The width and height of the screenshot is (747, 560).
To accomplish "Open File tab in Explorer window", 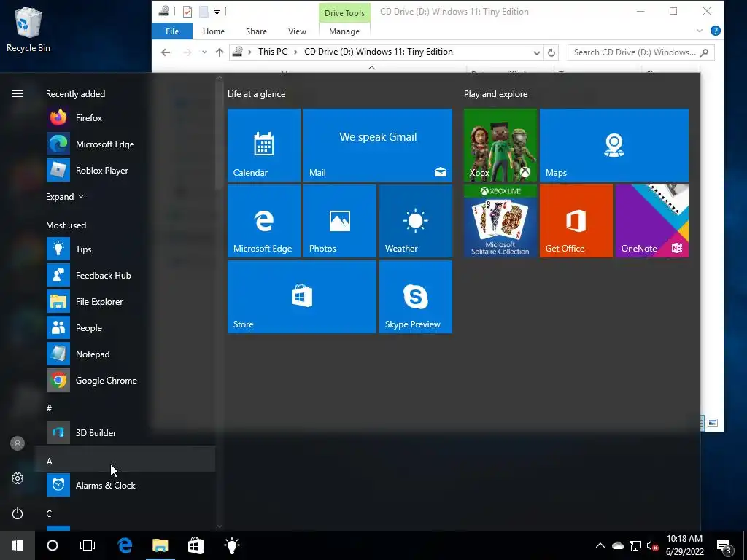I will pyautogui.click(x=172, y=31).
